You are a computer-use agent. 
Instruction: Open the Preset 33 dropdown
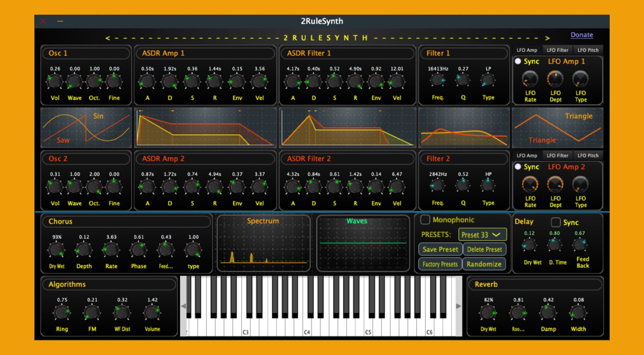pos(483,235)
